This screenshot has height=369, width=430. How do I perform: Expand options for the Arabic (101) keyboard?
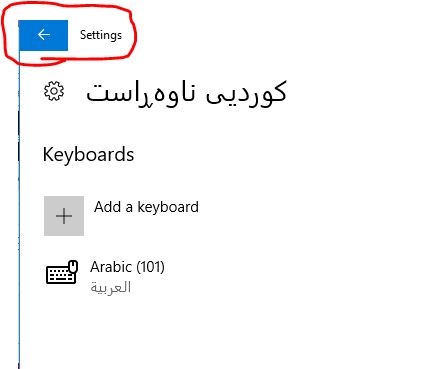(105, 277)
